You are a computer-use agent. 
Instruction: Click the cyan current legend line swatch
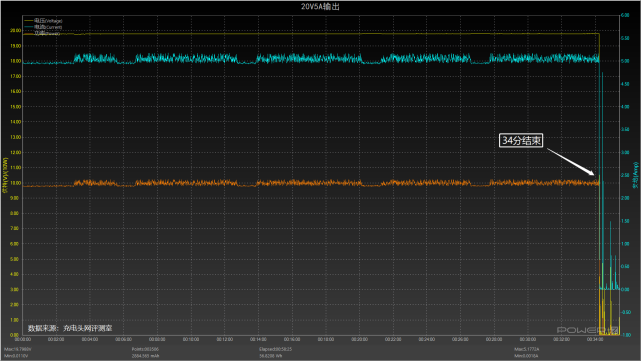click(29, 27)
